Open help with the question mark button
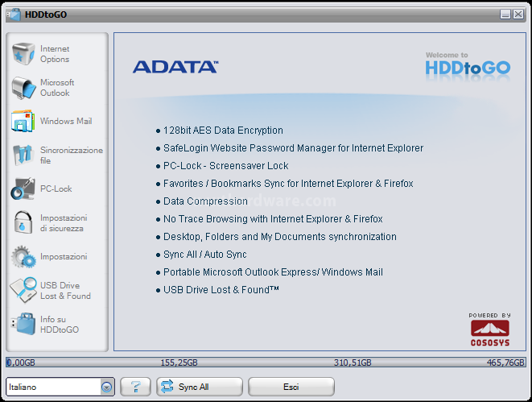The image size is (532, 402). 135,387
